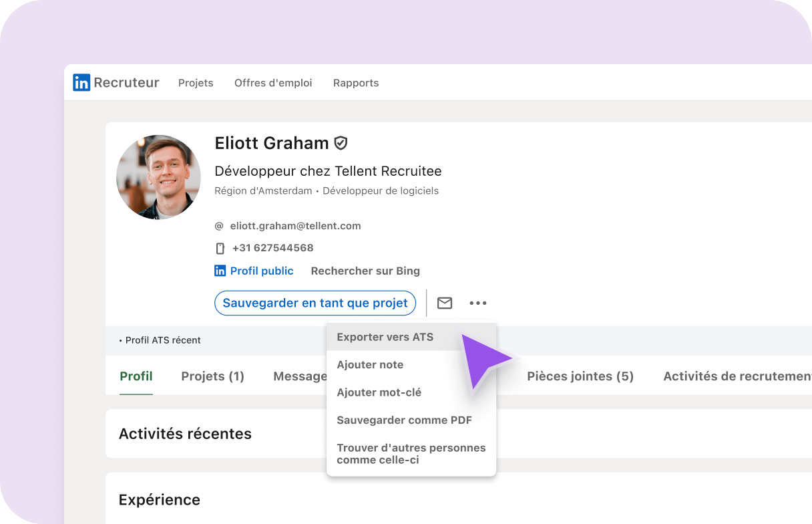
Task: Click Eliott Graham's profile photo
Action: click(158, 177)
